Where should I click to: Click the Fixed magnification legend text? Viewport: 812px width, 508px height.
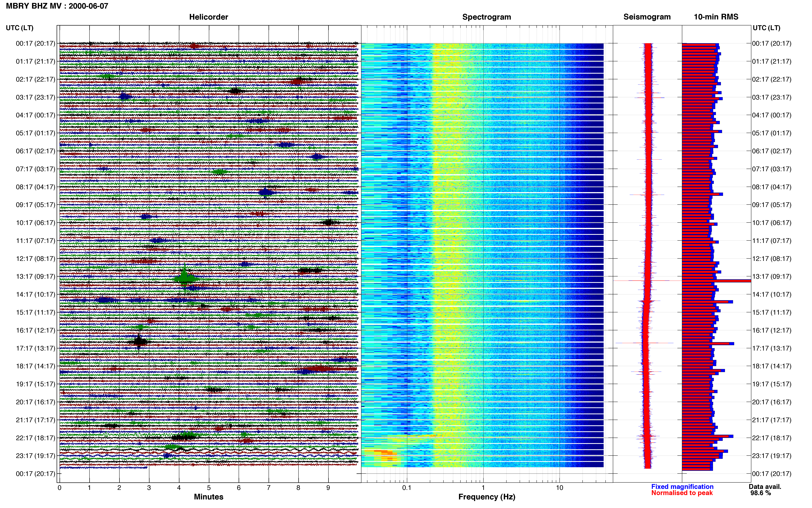[682, 486]
